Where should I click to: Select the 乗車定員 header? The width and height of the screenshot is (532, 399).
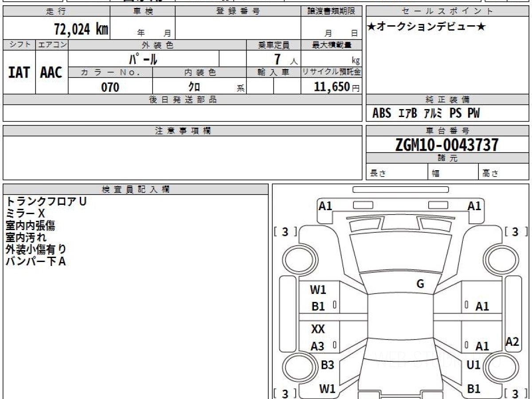click(274, 45)
